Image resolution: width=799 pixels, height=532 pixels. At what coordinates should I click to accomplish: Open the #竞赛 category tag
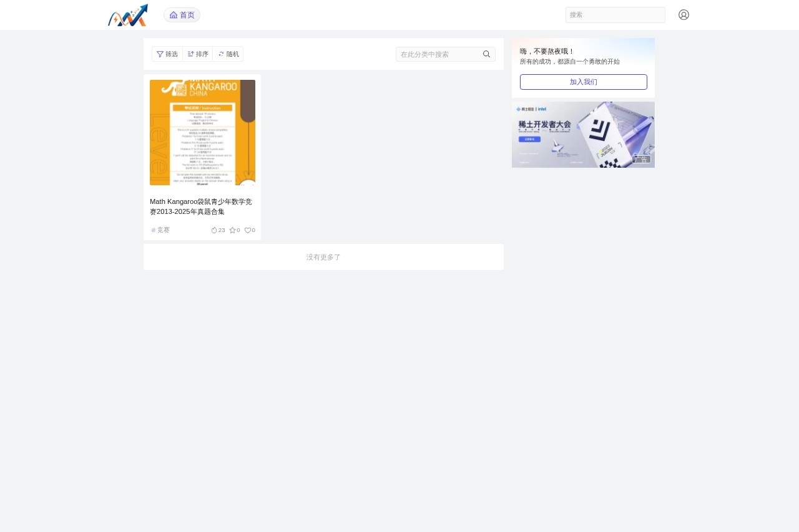tap(160, 230)
